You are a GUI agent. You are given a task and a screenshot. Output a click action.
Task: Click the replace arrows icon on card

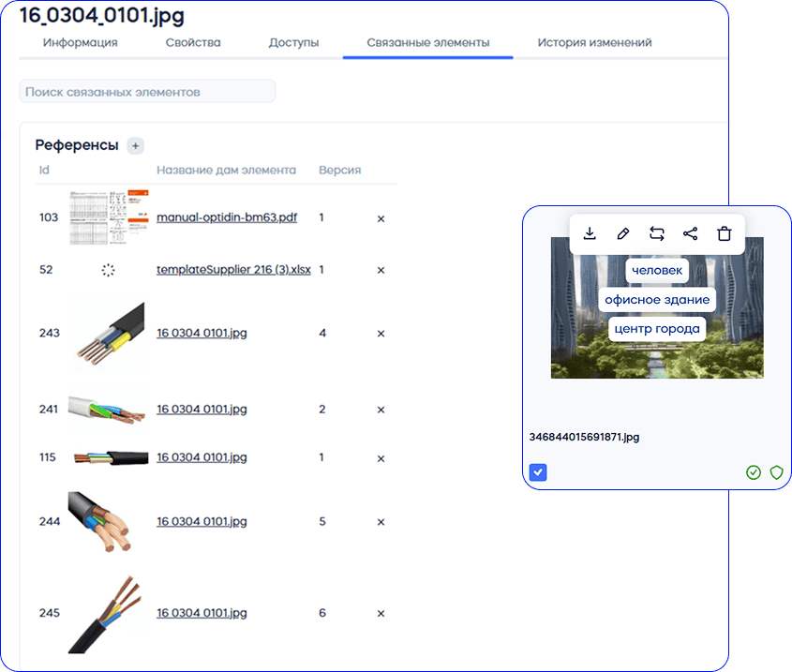click(656, 233)
